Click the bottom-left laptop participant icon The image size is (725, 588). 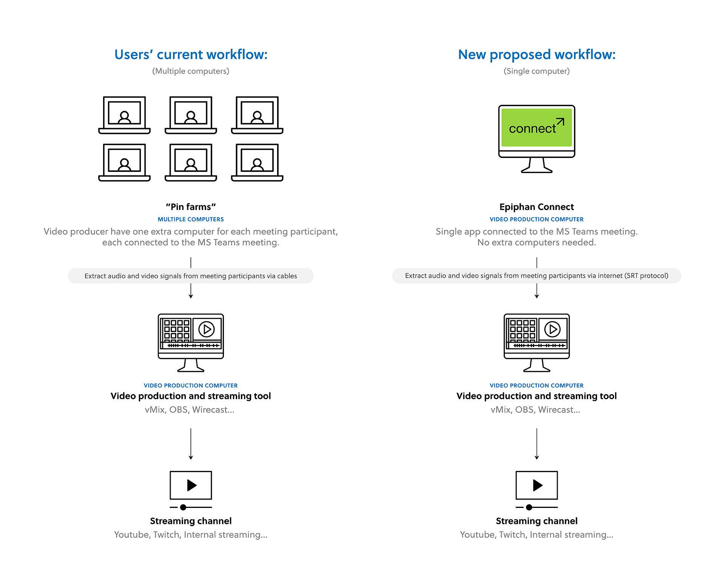click(x=124, y=162)
